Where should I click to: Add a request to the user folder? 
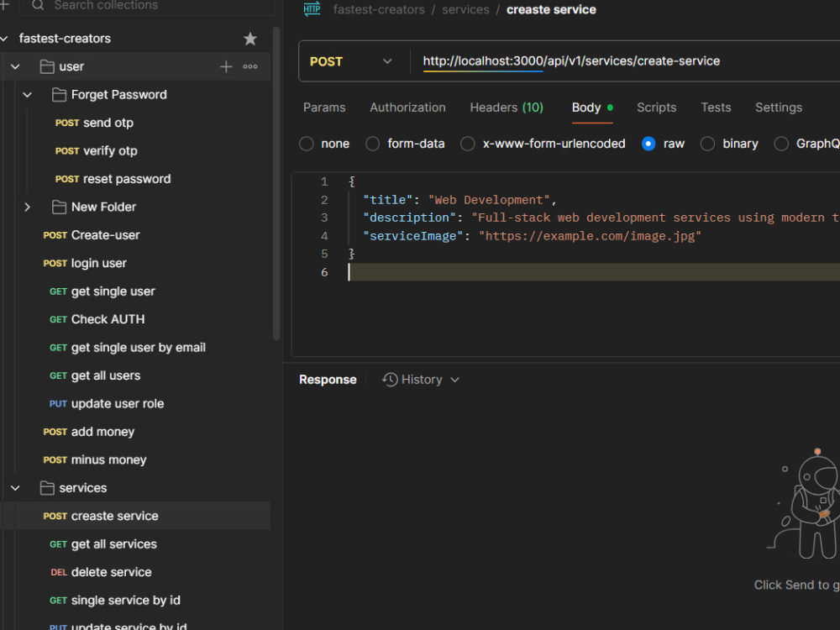(226, 66)
